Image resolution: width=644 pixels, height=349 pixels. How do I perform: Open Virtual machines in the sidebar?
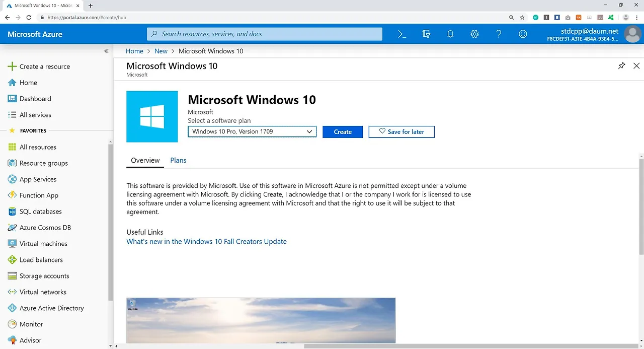(38, 244)
